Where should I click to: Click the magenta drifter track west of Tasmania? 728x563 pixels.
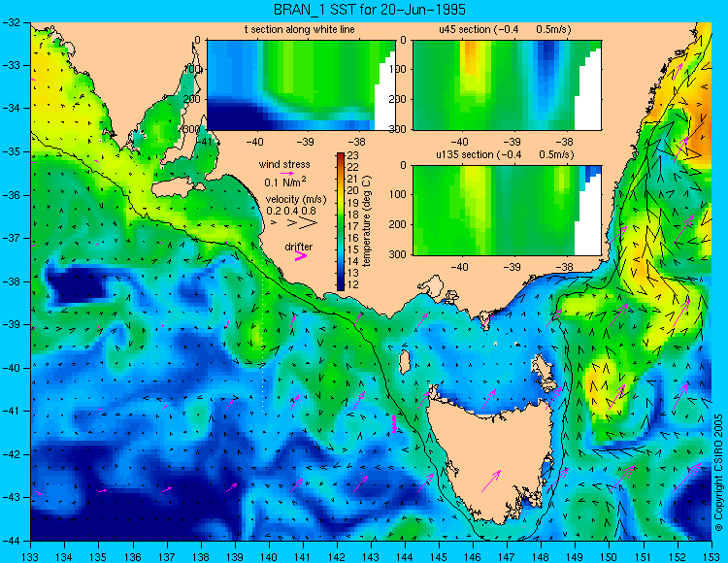pos(394,424)
